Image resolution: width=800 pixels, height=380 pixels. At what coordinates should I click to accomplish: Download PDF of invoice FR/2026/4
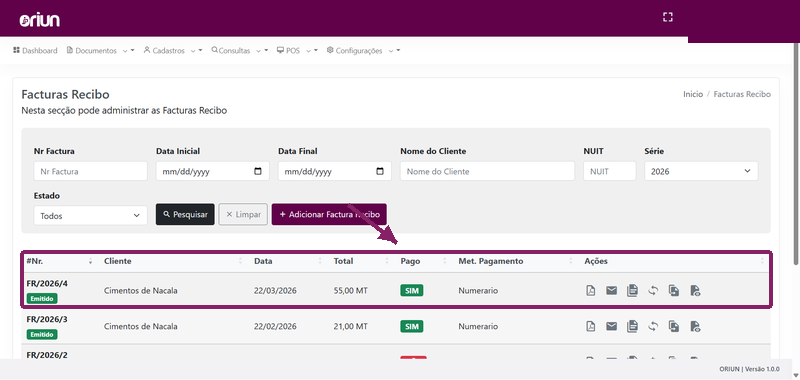click(x=590, y=291)
